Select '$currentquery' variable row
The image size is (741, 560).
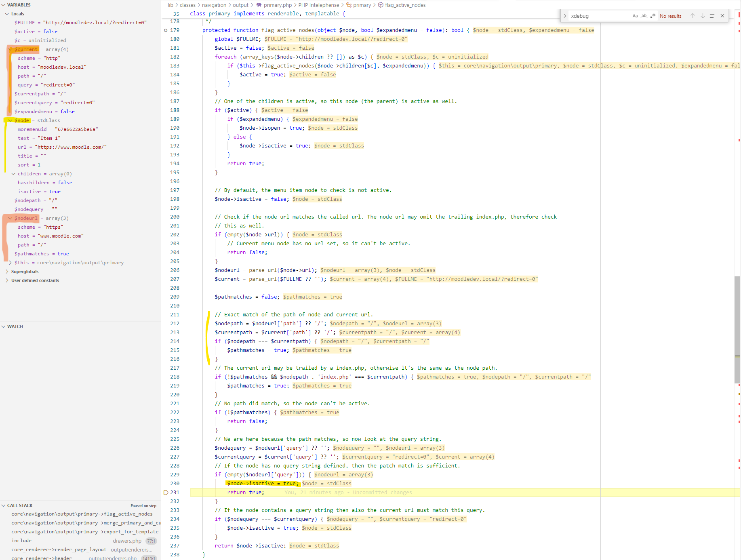[81, 103]
